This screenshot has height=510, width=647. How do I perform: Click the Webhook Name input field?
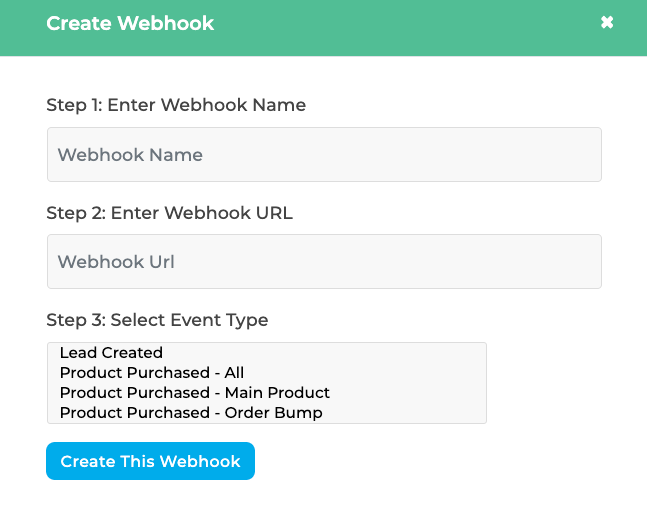tap(324, 155)
